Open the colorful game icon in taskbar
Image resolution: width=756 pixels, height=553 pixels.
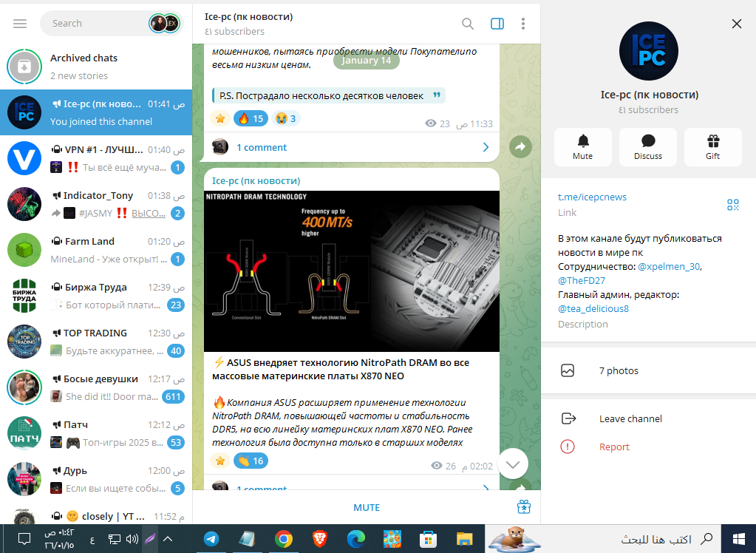tap(392, 539)
